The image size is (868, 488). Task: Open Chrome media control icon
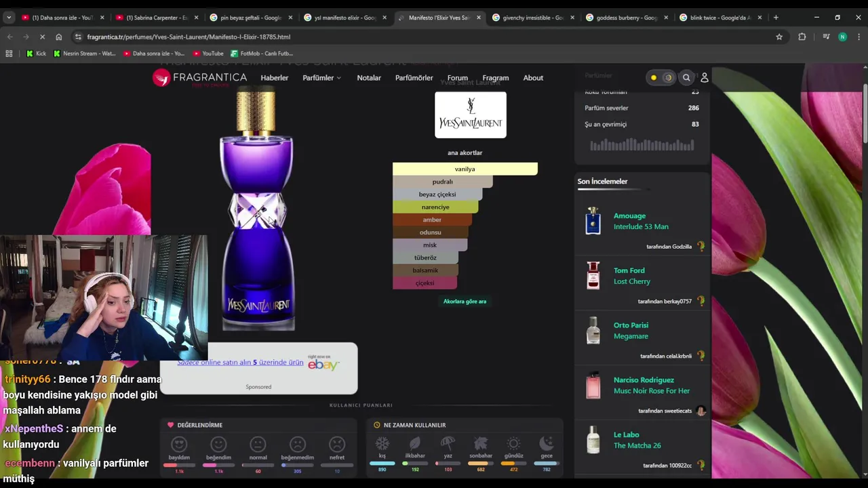(x=826, y=37)
